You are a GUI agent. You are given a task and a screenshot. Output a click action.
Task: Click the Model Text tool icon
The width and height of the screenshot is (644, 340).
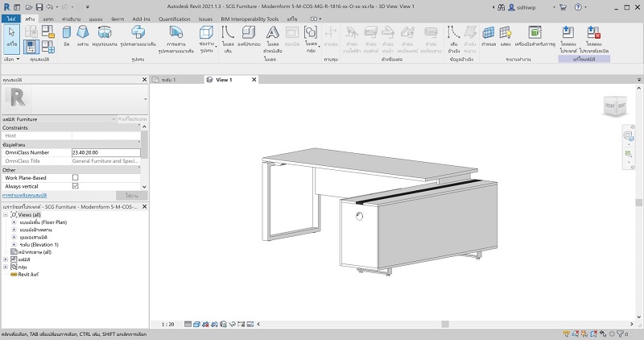point(272,34)
